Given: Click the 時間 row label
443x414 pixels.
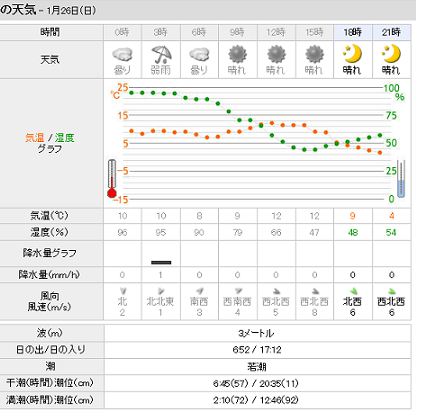Looking at the screenshot, I should click(x=50, y=32).
